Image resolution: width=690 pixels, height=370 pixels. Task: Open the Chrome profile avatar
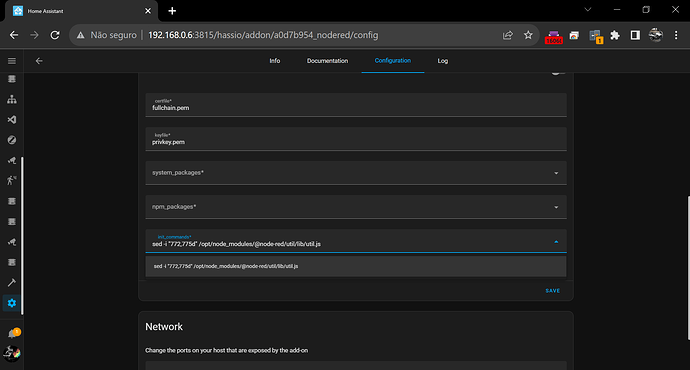tap(656, 35)
